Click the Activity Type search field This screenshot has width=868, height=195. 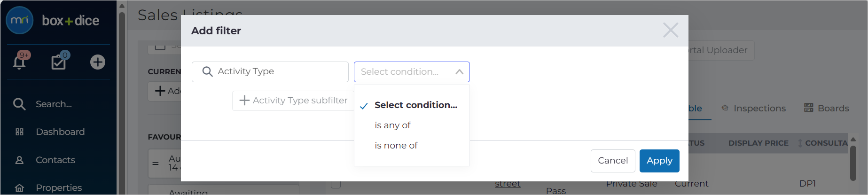tap(270, 71)
